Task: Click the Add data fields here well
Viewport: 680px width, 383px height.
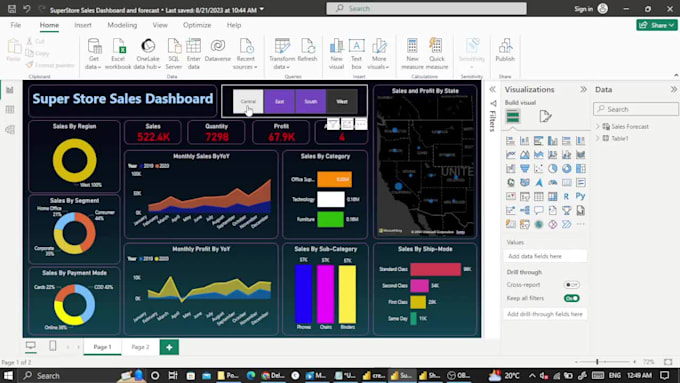Action: click(x=546, y=256)
